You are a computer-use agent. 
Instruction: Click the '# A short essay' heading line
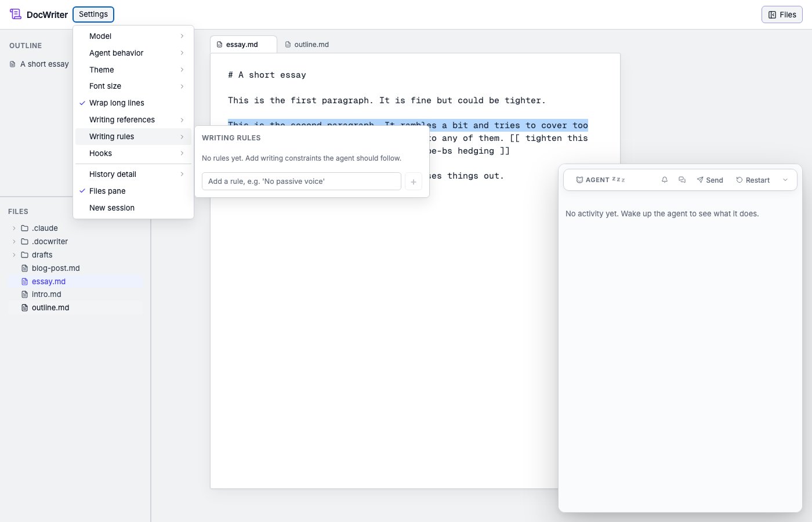pyautogui.click(x=267, y=75)
